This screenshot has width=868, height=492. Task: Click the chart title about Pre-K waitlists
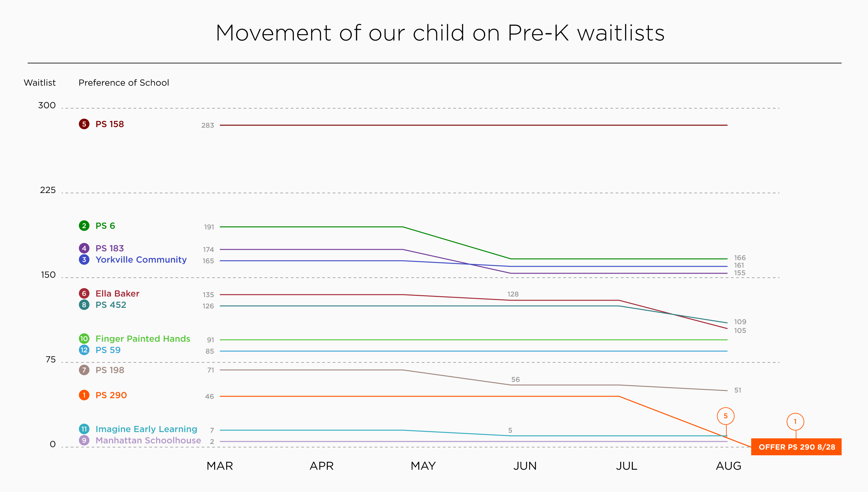[440, 33]
